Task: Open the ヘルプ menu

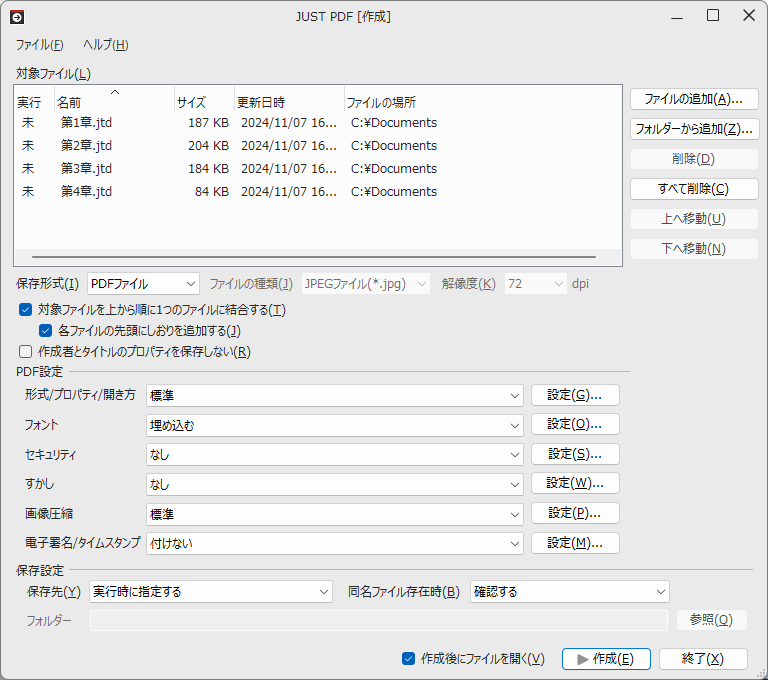Action: click(x=105, y=45)
